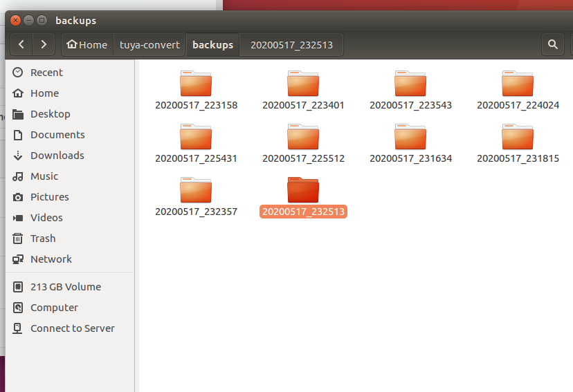Open Pictures in the sidebar
This screenshot has width=573, height=392.
[x=70, y=197]
